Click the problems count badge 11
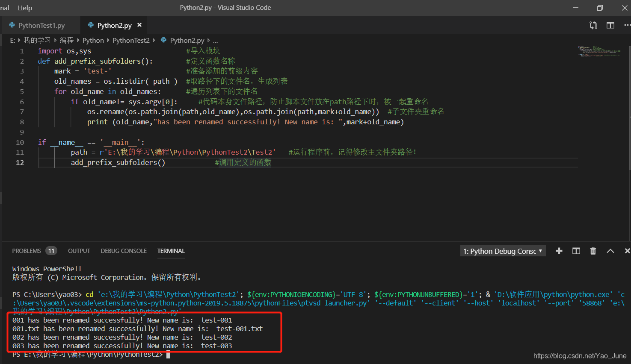The image size is (631, 364). click(51, 251)
